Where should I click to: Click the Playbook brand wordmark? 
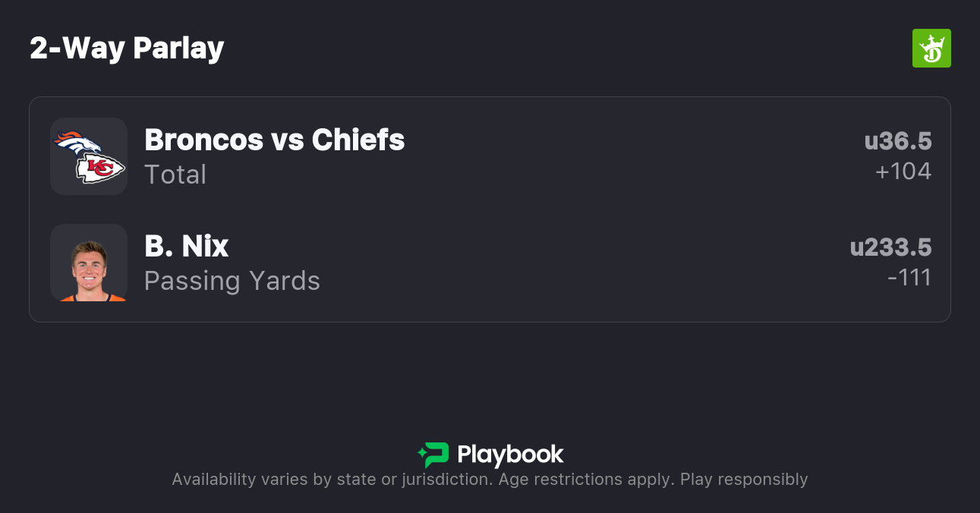(510, 455)
